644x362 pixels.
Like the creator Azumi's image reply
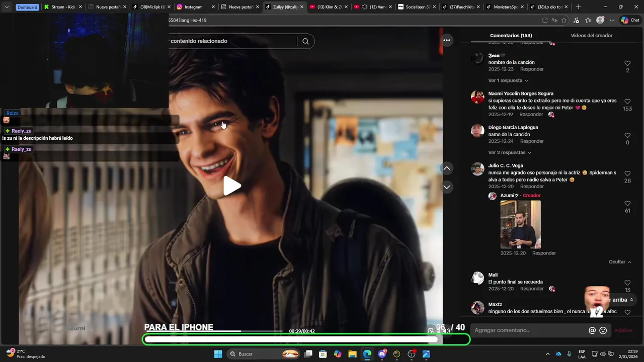[627, 204]
